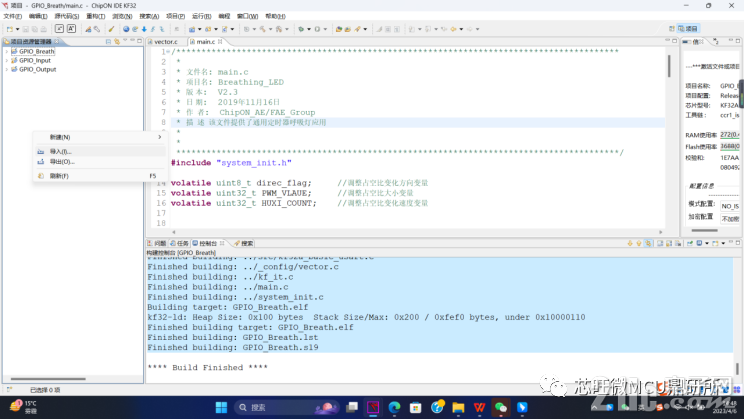This screenshot has width=744, height=419.
Task: Expand GPIO_Output project tree node
Action: [7, 69]
